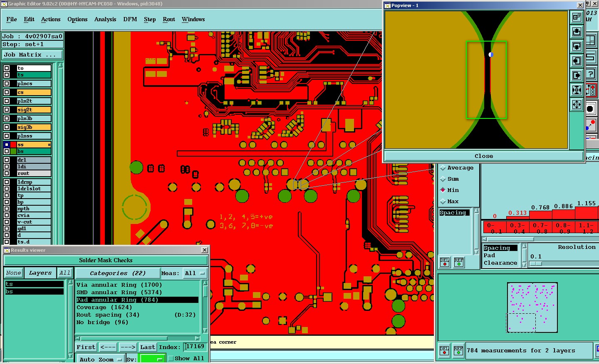Viewport: 599px width, 364px height.
Task: Click the Popview pan left icon
Action: [577, 61]
